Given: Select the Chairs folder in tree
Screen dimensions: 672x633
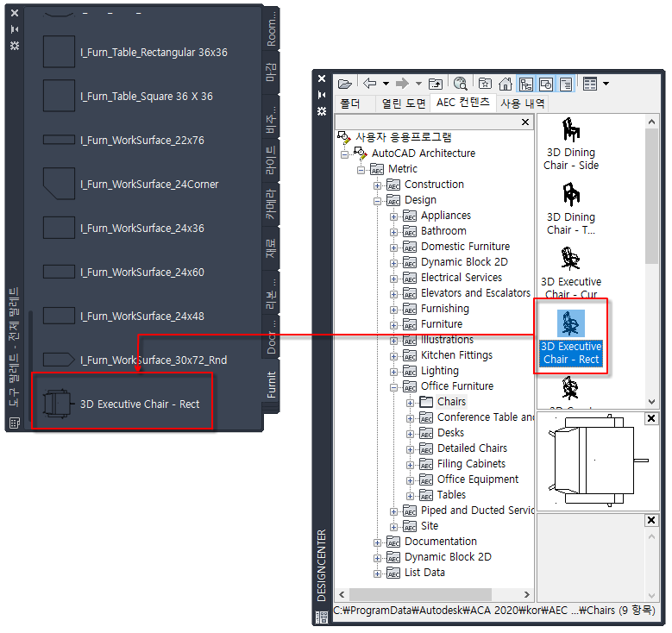Looking at the screenshot, I should pos(451,402).
